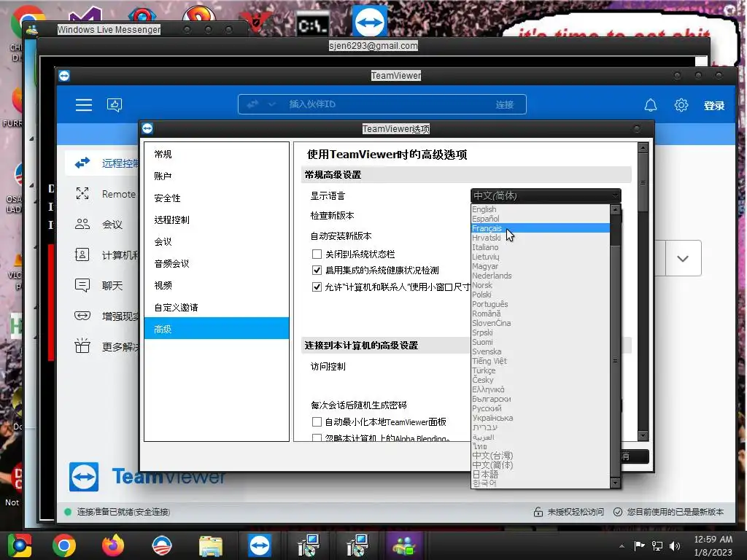
Task: Click the Windows Live Messenger taskbar icon
Action: tap(404, 545)
